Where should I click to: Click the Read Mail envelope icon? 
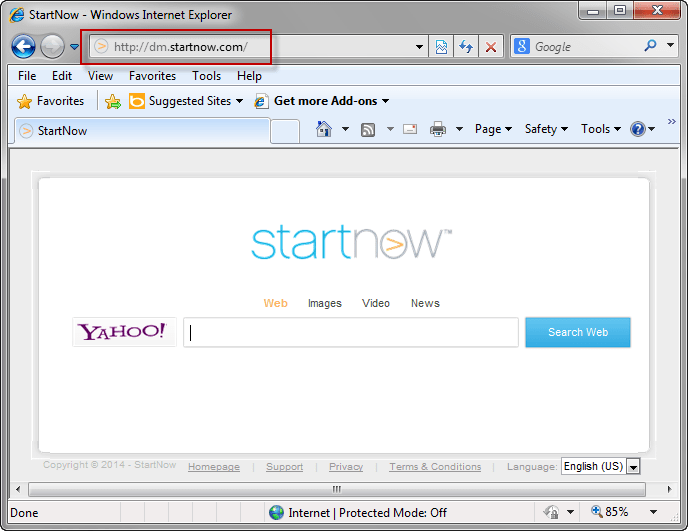click(x=410, y=129)
